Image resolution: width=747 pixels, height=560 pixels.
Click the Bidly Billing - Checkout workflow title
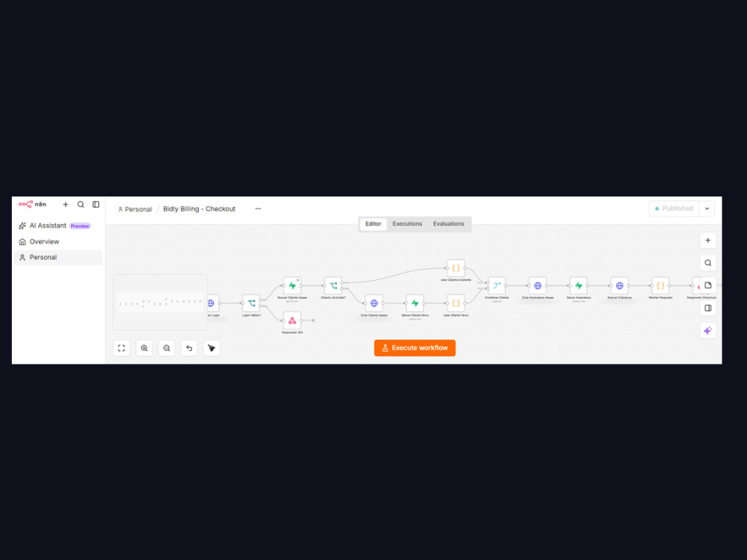pos(199,209)
